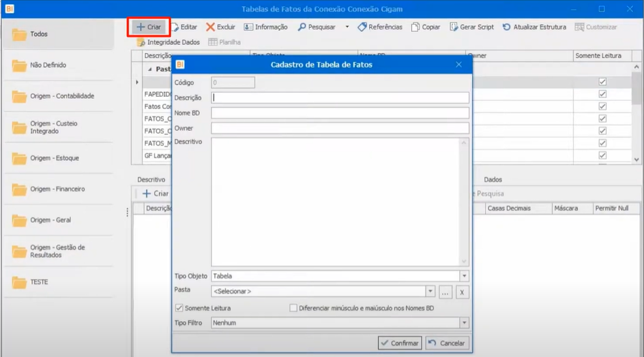Viewport: 644px width, 357px height.
Task: Click the scroll up arrow of upper grid
Action: click(x=636, y=67)
